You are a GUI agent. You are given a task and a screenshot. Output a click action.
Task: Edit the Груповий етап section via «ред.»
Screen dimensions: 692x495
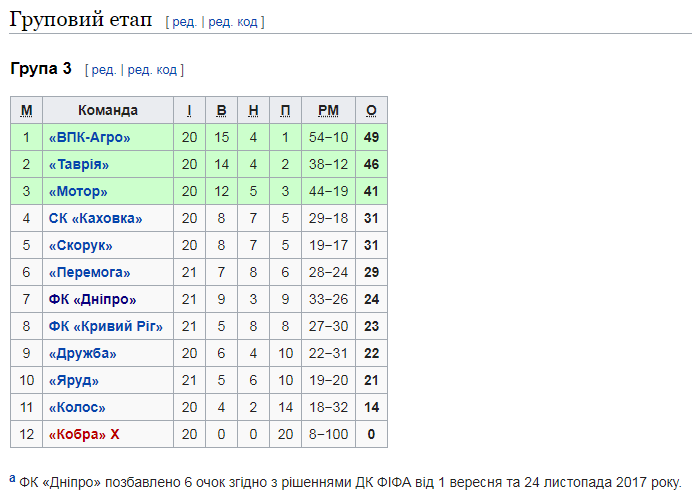(184, 22)
